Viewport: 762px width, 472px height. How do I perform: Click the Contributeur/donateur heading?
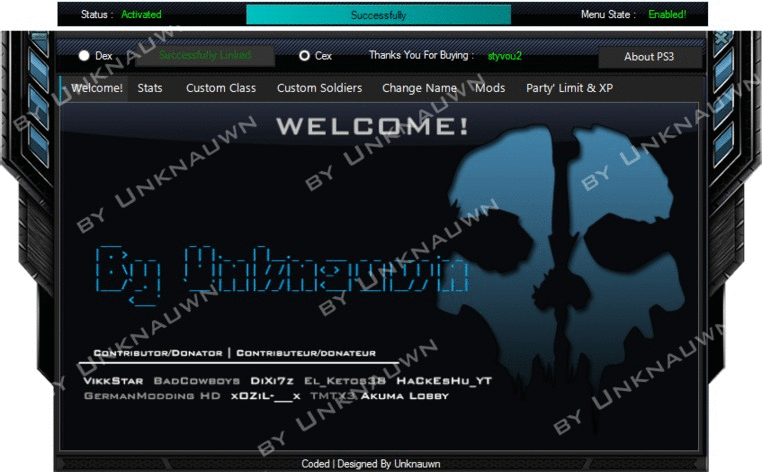[306, 353]
